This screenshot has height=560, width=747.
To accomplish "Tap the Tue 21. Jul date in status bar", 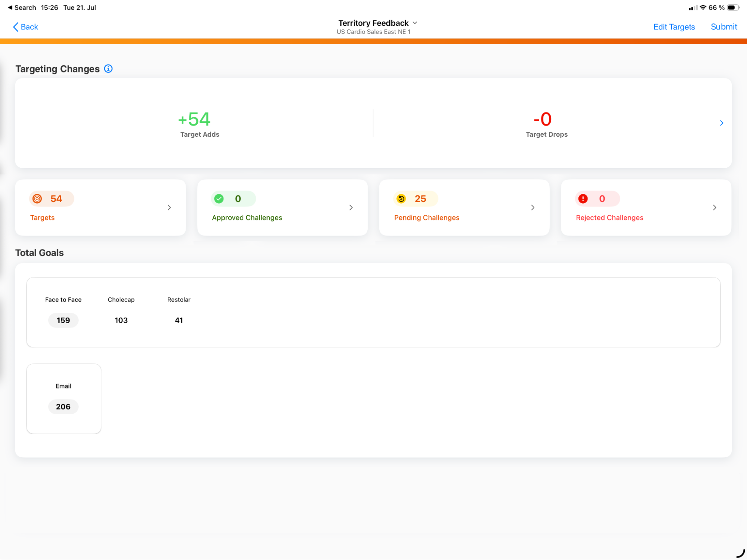I will [80, 7].
